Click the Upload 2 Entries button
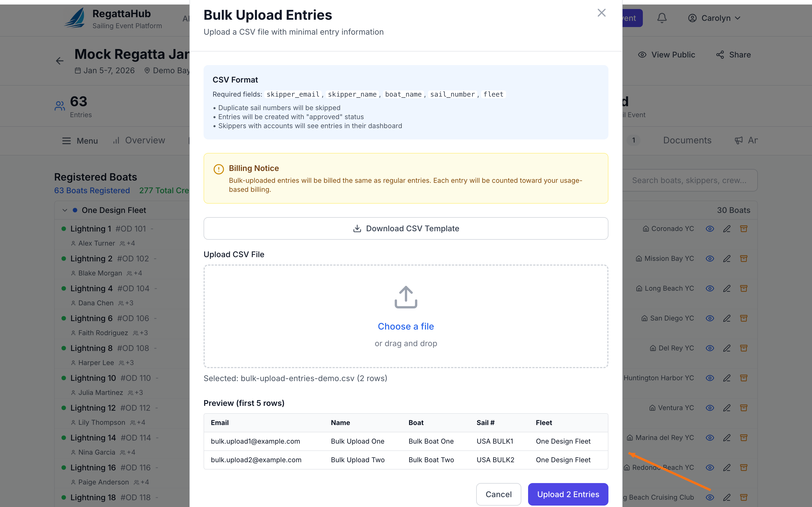Screen dimensions: 812x507 (568, 494)
